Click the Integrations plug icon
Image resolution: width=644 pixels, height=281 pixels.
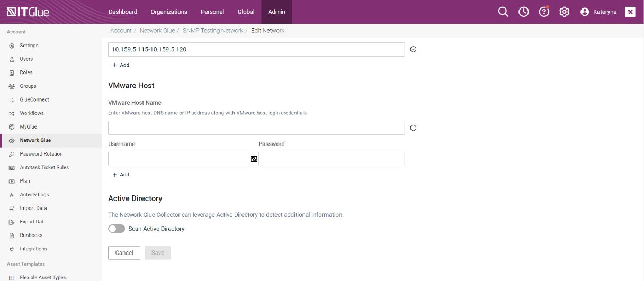12,249
